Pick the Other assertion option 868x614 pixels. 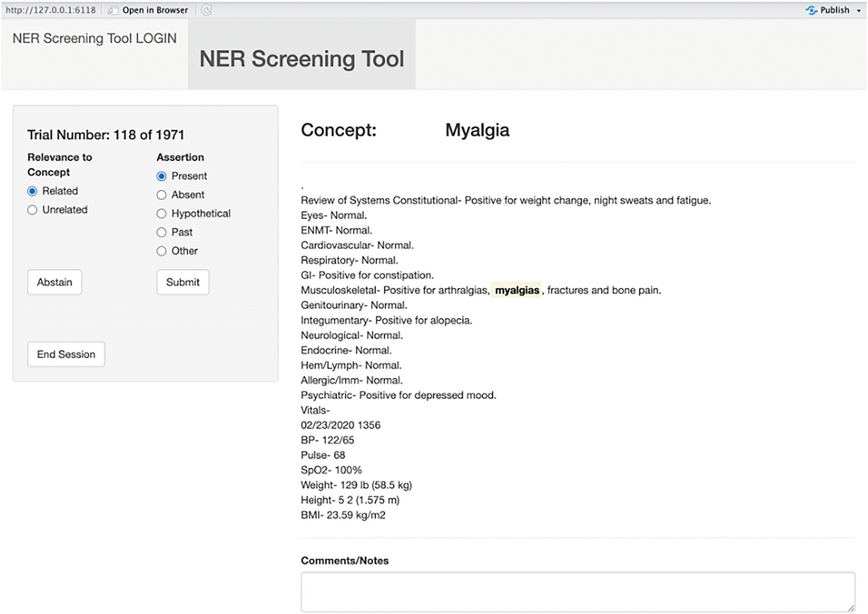pyautogui.click(x=162, y=251)
